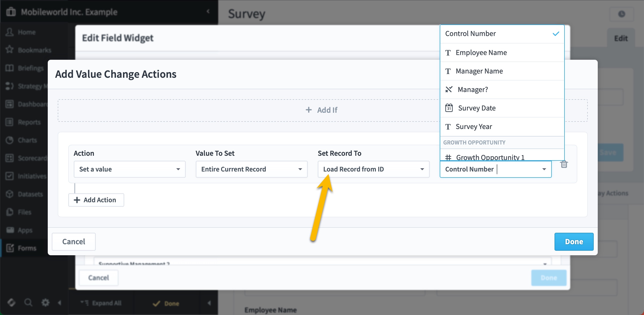Image resolution: width=644 pixels, height=315 pixels.
Task: Confirm with the blue Done button
Action: [x=574, y=241]
